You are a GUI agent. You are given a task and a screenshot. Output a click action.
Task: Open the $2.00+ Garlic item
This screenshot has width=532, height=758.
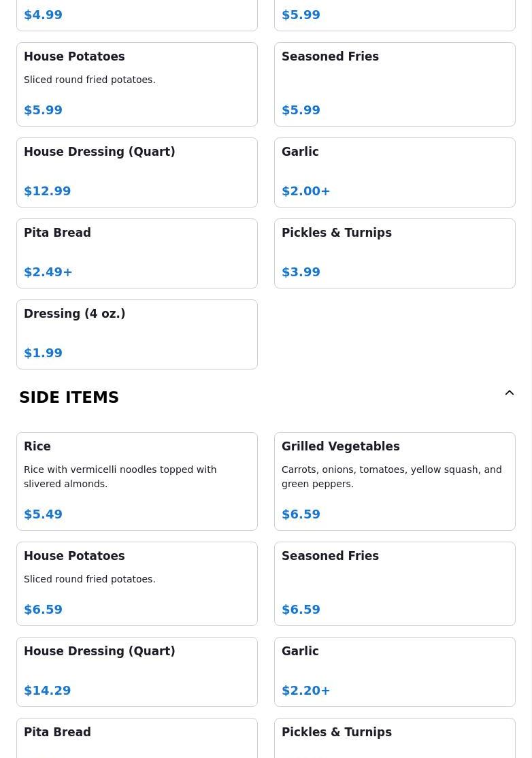click(395, 172)
